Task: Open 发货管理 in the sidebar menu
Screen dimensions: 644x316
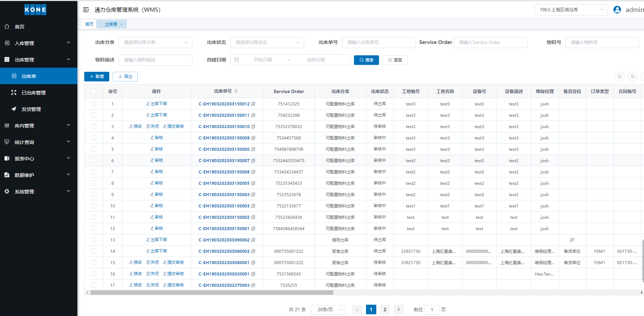Action: coord(38,109)
